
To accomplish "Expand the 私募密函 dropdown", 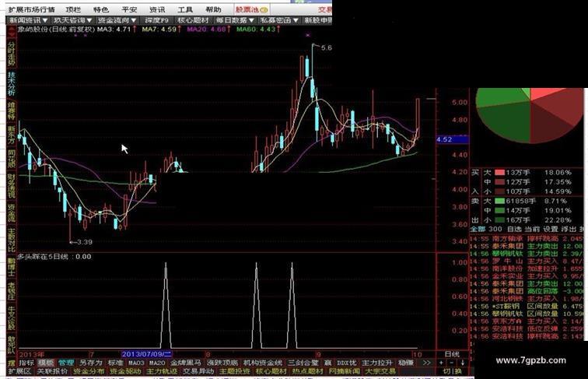I will tap(279, 20).
